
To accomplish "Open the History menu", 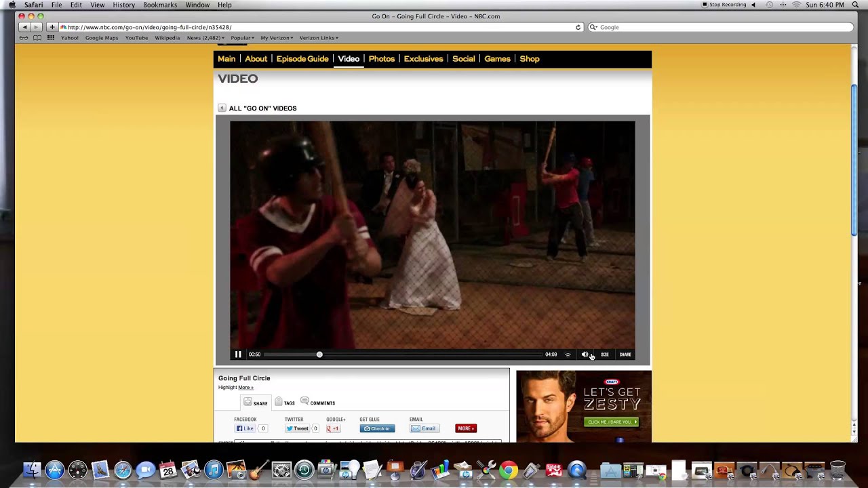I will click(124, 5).
